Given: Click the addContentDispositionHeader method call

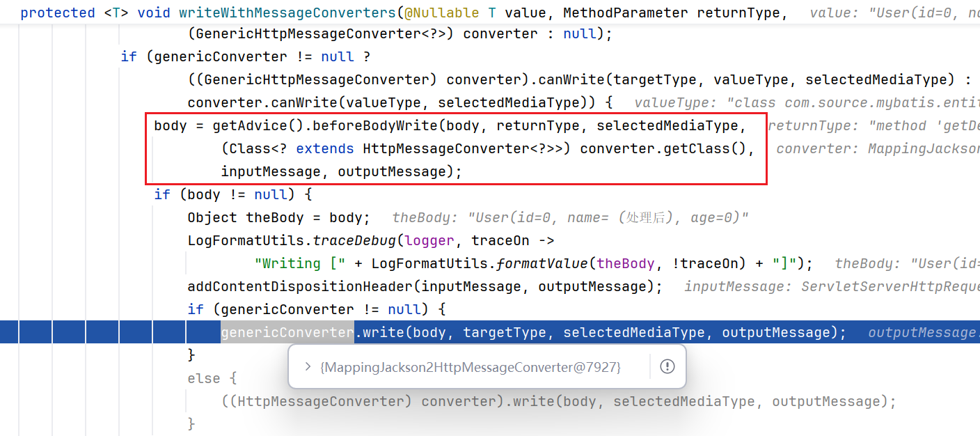Looking at the screenshot, I should pyautogui.click(x=300, y=286).
